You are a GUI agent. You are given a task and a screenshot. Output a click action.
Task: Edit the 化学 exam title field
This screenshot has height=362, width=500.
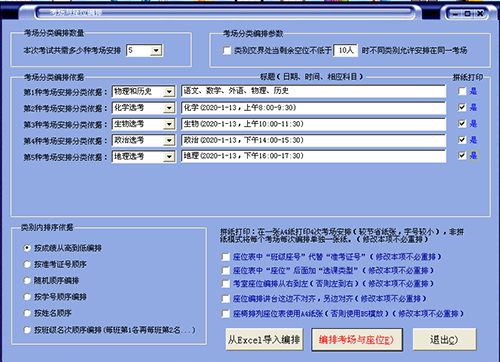tap(313, 108)
